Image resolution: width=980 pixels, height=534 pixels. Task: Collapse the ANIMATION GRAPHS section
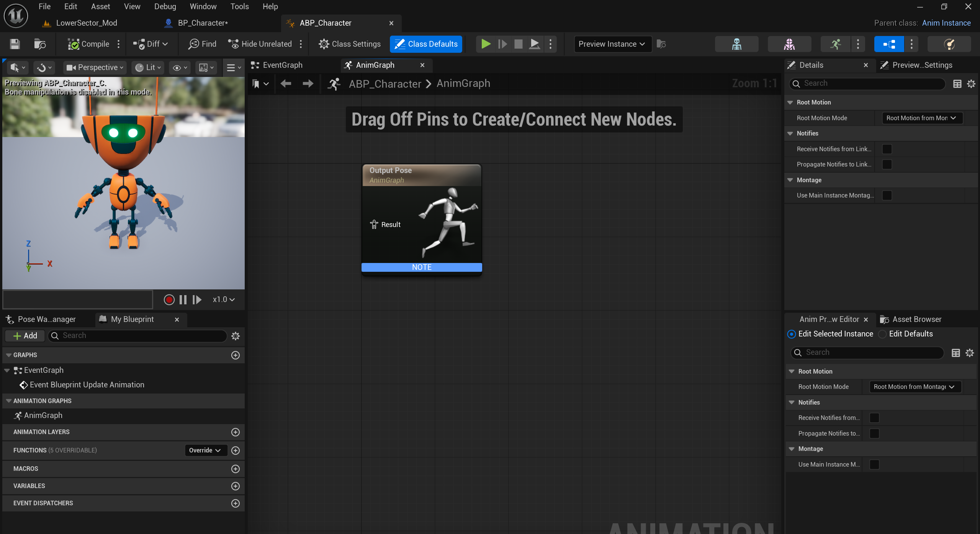click(x=8, y=401)
